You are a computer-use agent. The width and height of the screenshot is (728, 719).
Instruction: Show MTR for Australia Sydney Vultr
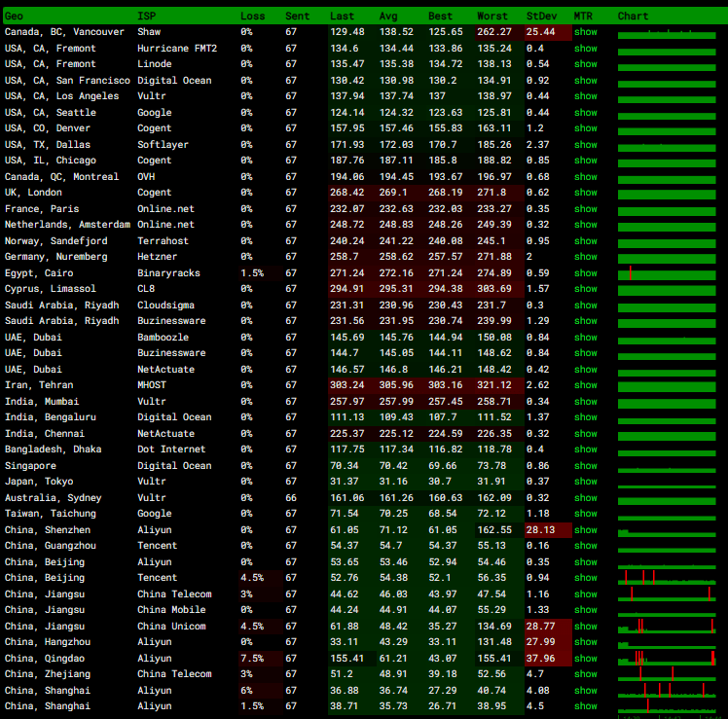click(586, 497)
